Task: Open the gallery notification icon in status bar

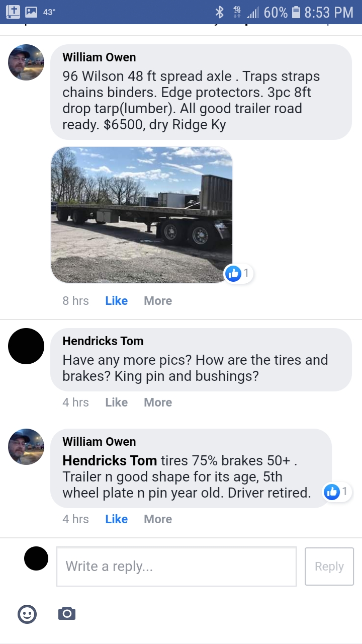Action: pos(31,12)
